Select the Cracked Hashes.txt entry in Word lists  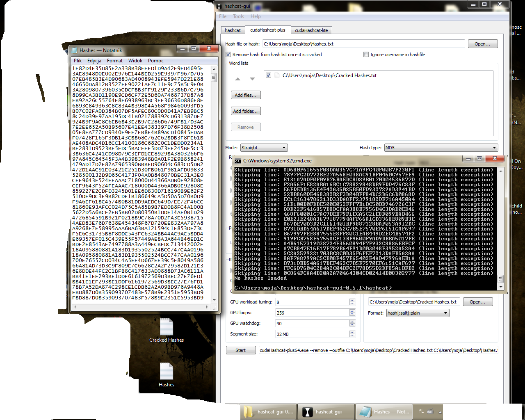(x=329, y=75)
